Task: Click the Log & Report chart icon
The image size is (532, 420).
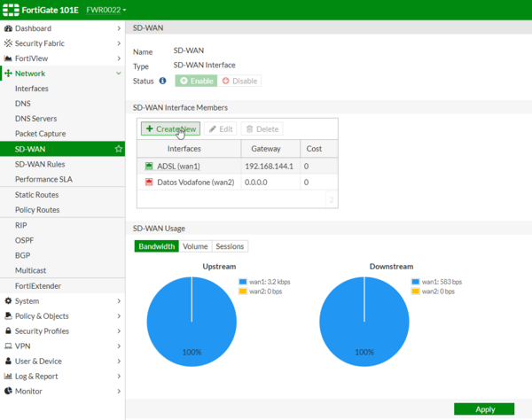Action: click(x=8, y=376)
